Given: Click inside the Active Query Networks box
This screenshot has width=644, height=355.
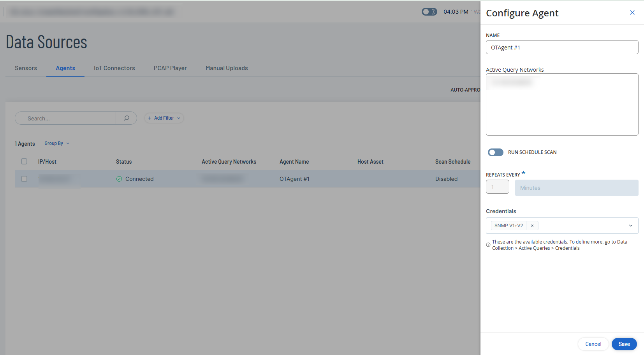Looking at the screenshot, I should point(561,109).
